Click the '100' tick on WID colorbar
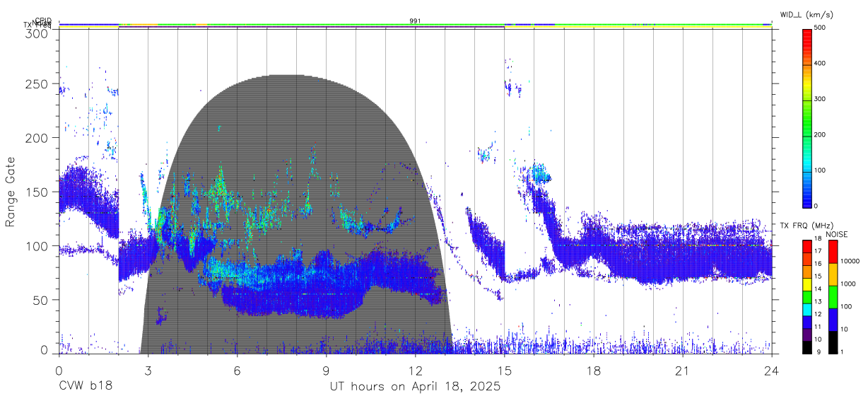The height and width of the screenshot is (401, 868). [821, 170]
